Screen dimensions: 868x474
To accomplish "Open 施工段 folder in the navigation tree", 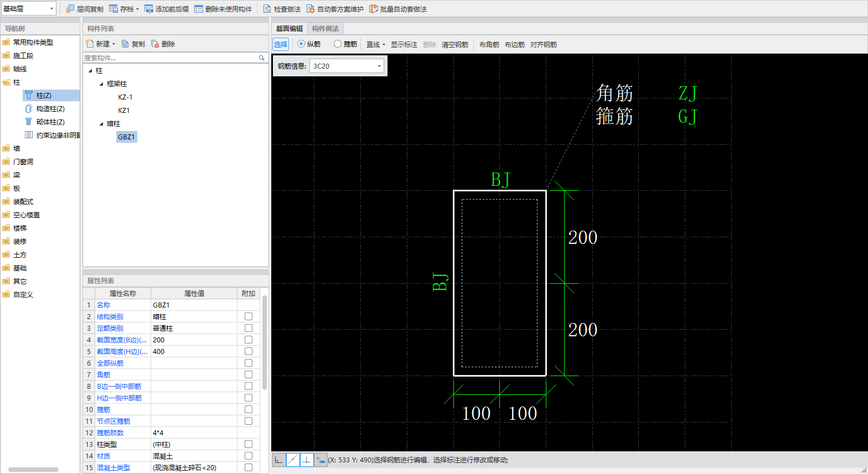I will (6, 55).
